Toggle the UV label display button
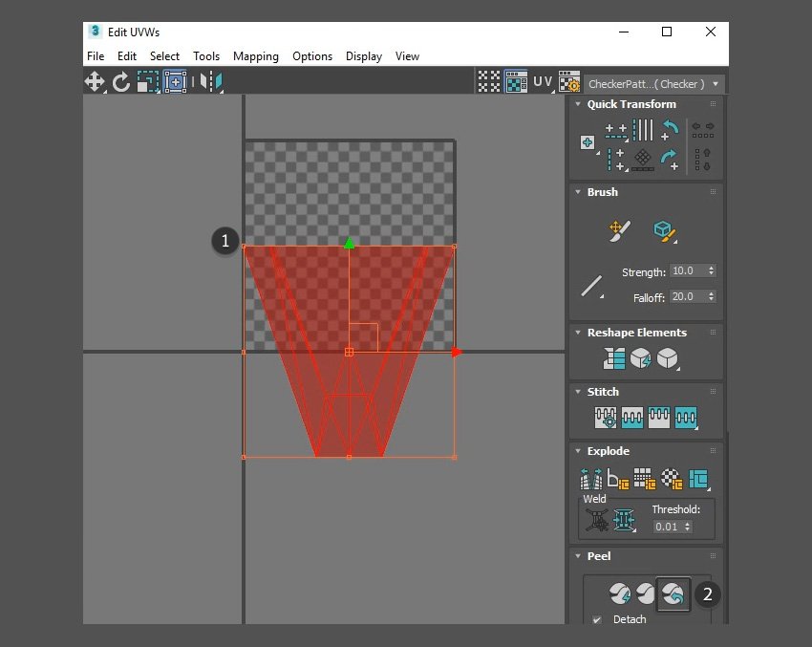 (543, 82)
